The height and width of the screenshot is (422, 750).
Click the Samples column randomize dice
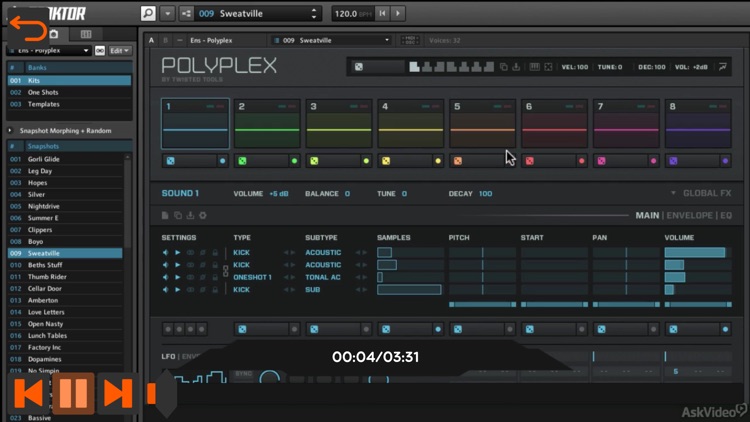386,329
